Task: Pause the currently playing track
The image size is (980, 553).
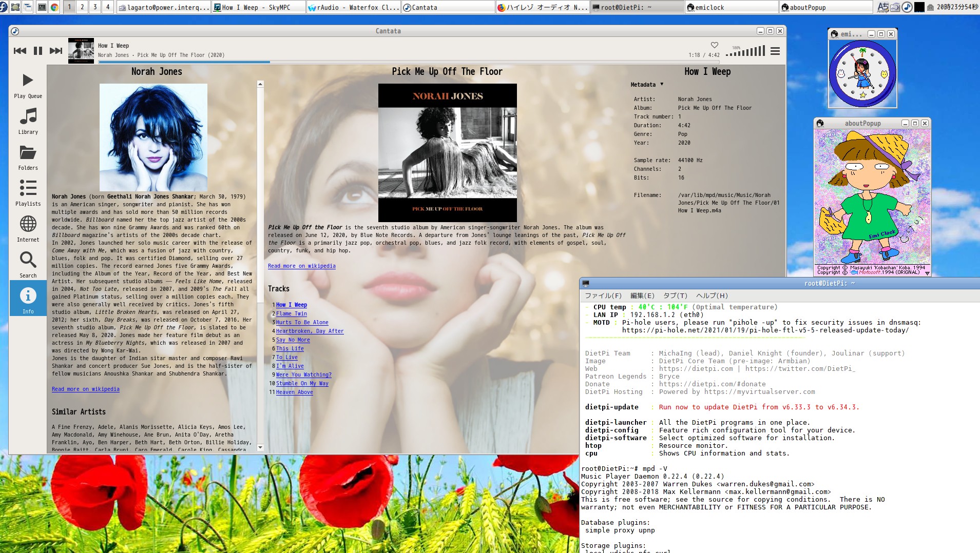Action: click(x=38, y=50)
